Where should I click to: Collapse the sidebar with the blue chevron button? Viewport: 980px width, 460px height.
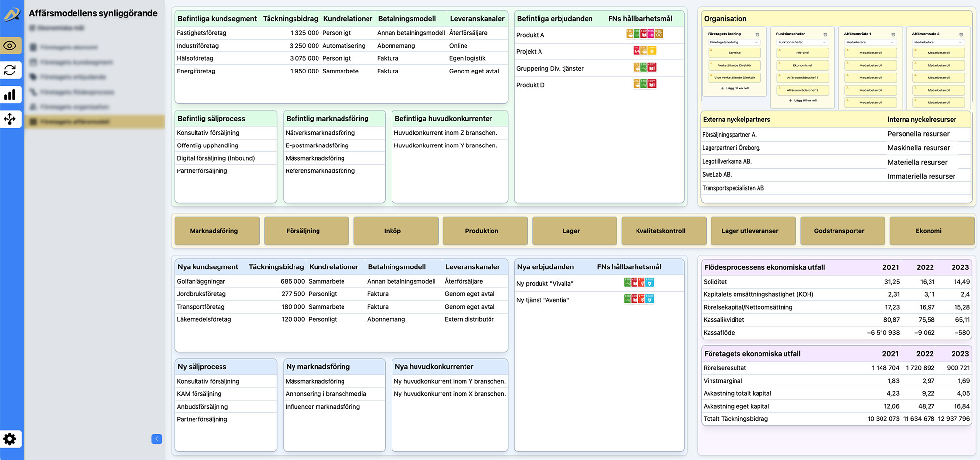coord(157,439)
